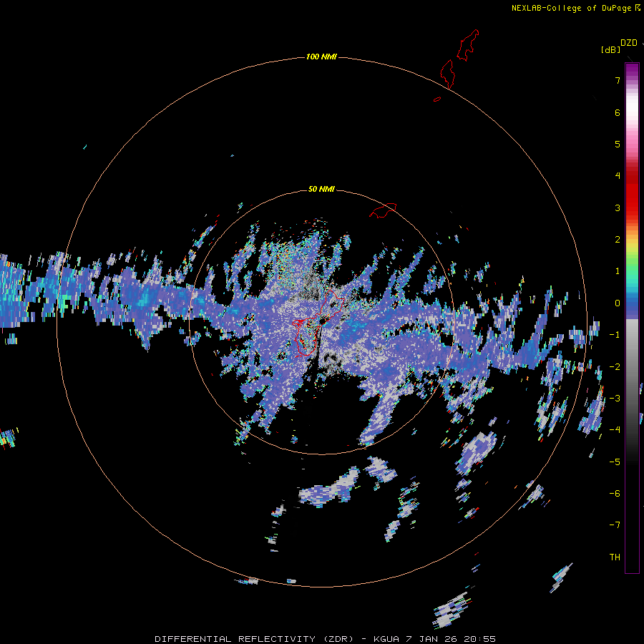Click the gray band of the color scale
644x644 pixels.
[x=632, y=370]
